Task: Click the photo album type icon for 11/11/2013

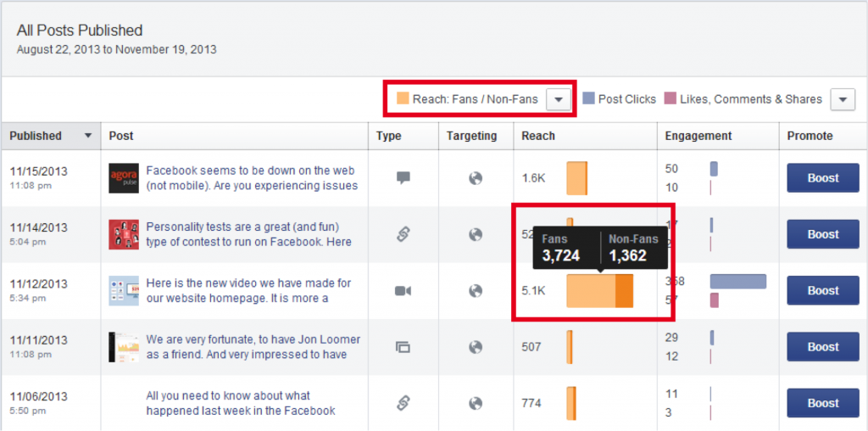Action: (403, 347)
